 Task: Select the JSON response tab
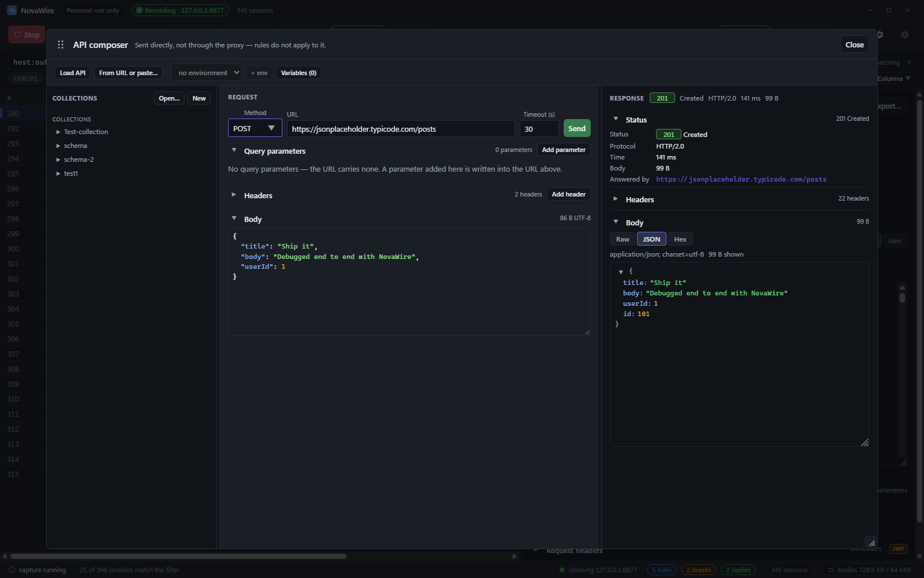click(x=651, y=239)
